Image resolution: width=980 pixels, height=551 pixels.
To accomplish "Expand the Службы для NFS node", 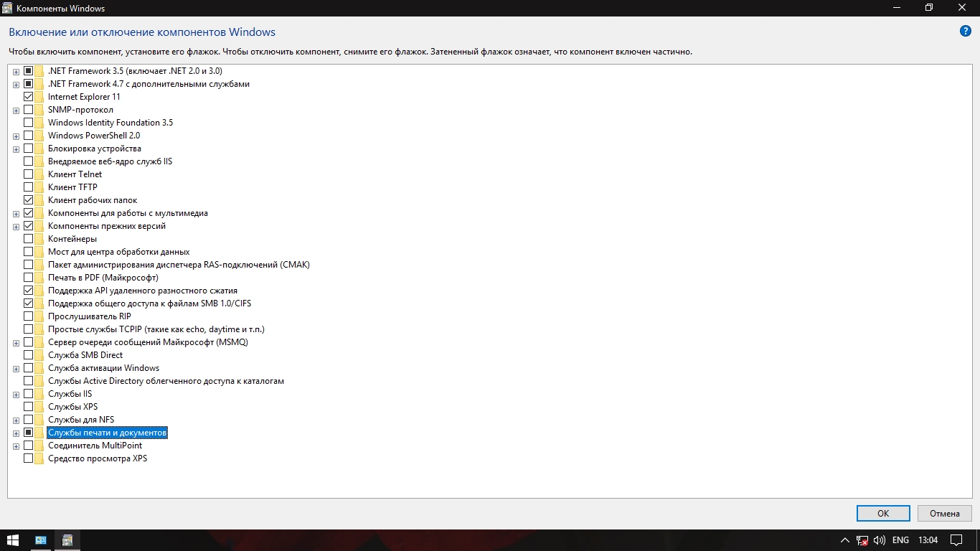I will [16, 420].
